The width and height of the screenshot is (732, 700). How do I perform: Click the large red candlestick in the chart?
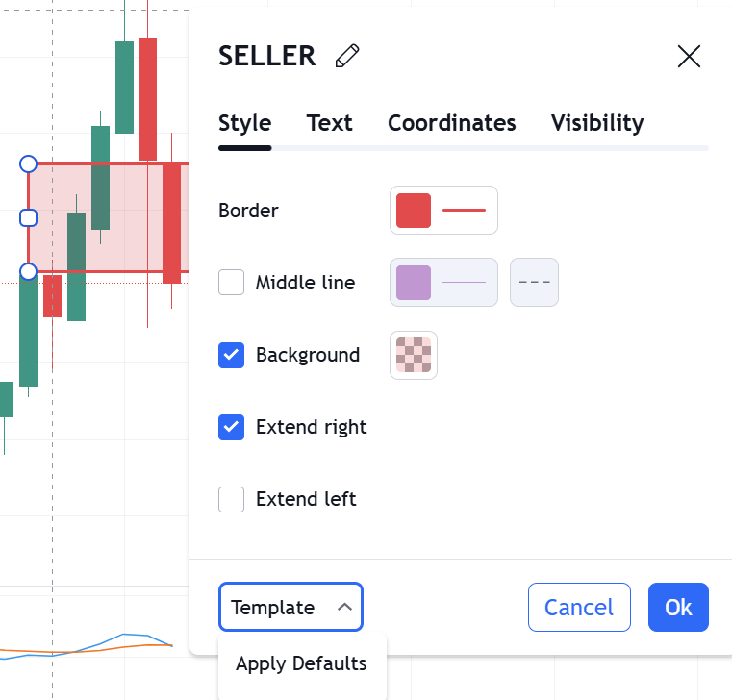tap(147, 99)
